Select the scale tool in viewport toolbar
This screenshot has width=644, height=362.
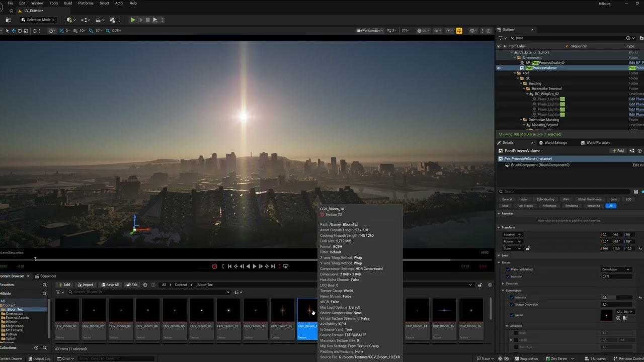(x=26, y=31)
